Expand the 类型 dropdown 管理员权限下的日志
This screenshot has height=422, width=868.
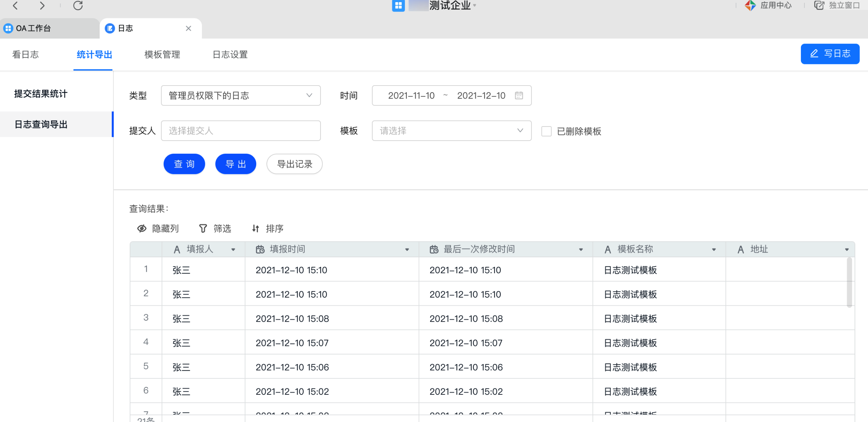point(241,95)
